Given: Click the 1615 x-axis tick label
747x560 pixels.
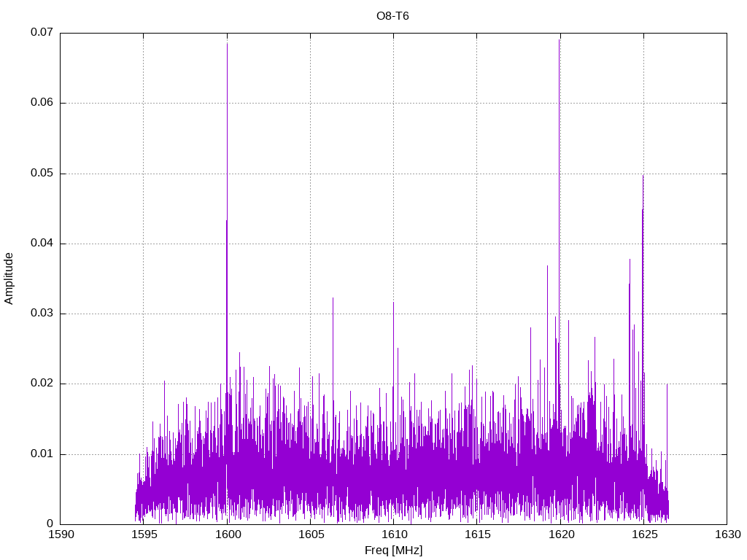Looking at the screenshot, I should 477,534.
